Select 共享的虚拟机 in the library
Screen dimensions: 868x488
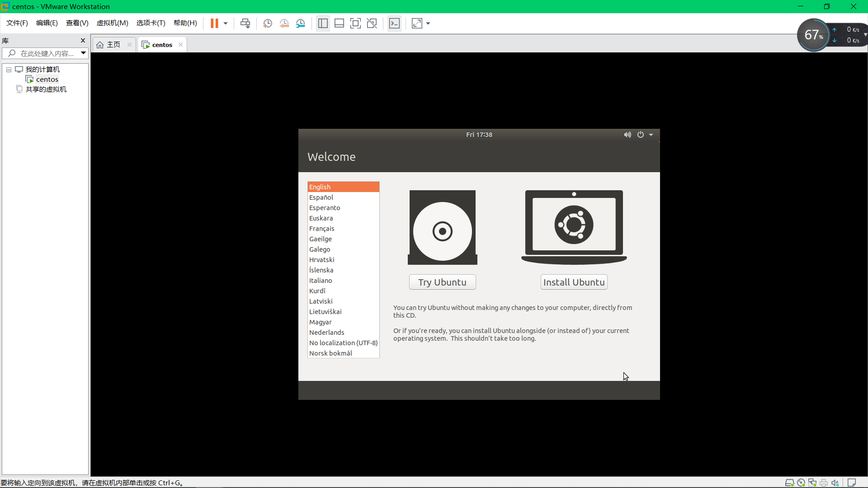(46, 89)
